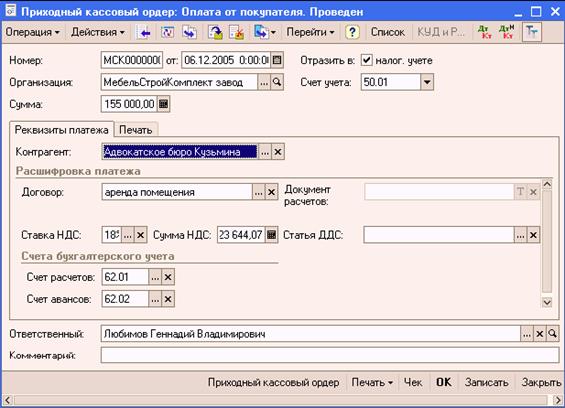Open the Действия menu
Image resolution: width=565 pixels, height=408 pixels.
[98, 32]
